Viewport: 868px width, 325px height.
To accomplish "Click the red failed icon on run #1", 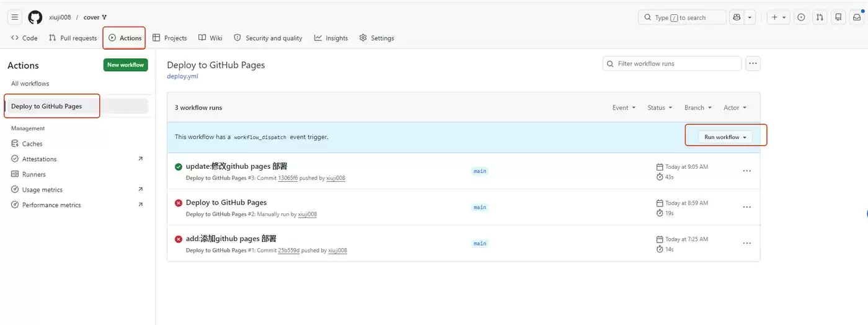I will pos(179,239).
